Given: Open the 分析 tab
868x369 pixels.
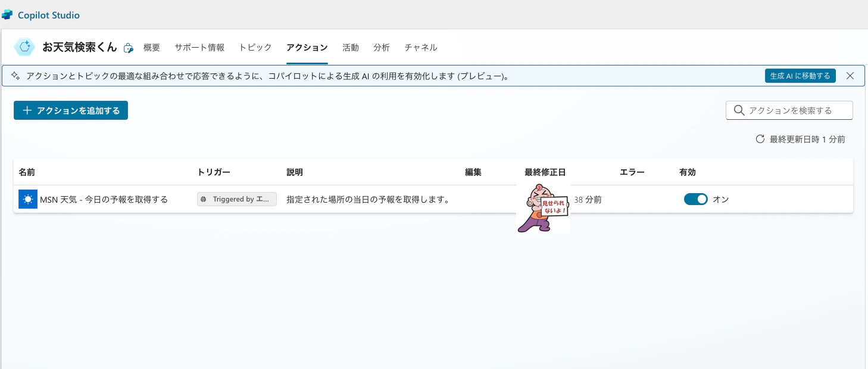Looking at the screenshot, I should 382,48.
